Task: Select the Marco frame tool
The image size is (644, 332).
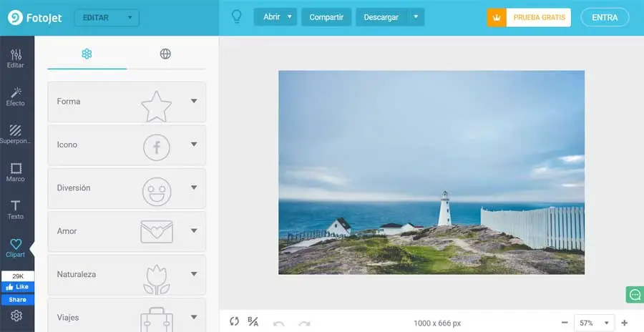Action: click(x=16, y=172)
